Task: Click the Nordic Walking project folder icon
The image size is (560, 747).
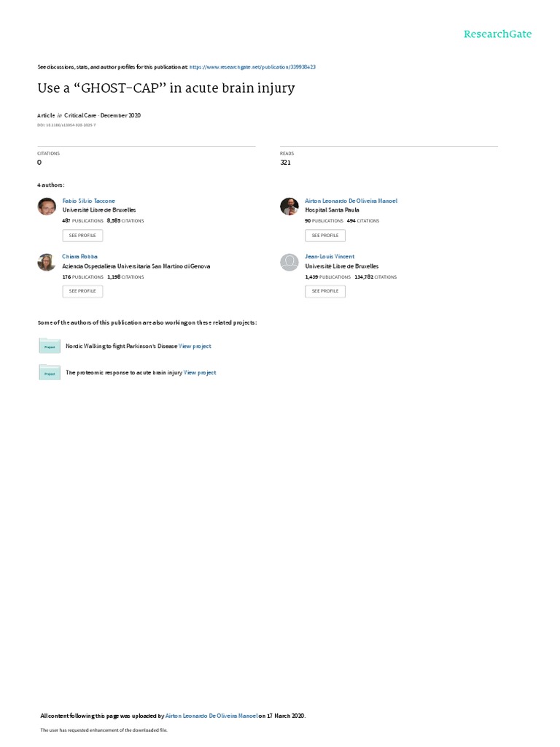Action: point(50,346)
